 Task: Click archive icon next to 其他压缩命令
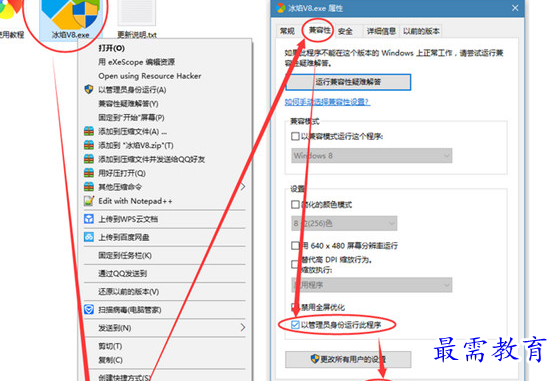[89, 187]
